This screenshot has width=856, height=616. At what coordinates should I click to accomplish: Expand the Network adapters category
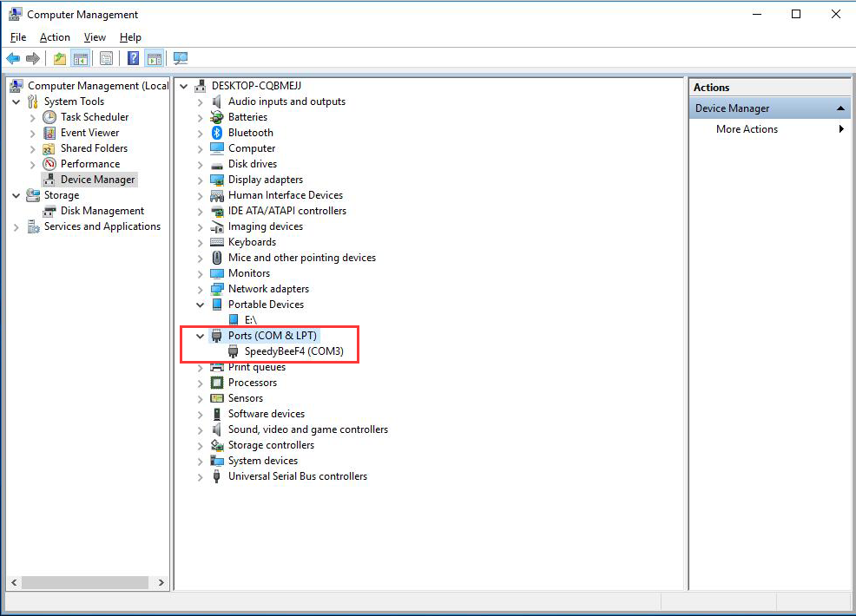[x=201, y=289]
